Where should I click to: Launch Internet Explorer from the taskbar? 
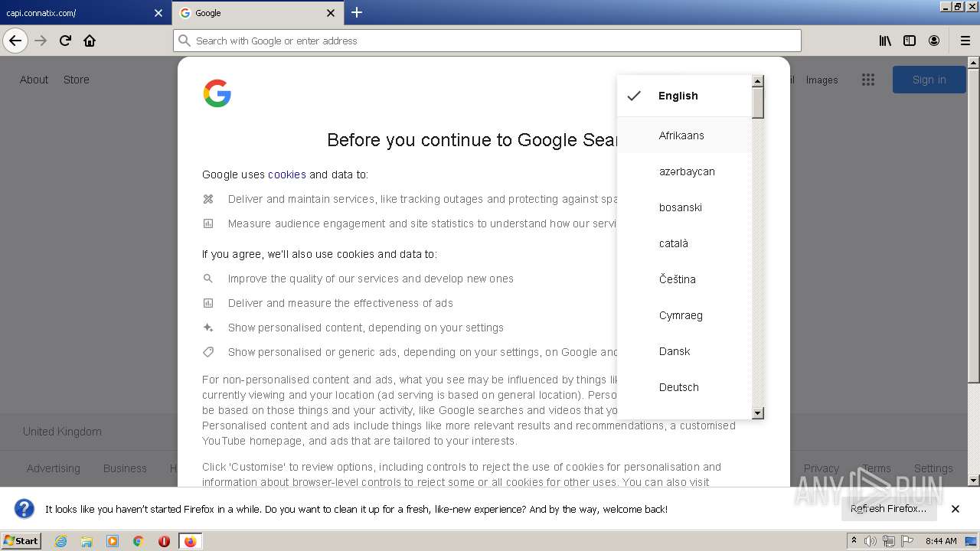coord(61,541)
